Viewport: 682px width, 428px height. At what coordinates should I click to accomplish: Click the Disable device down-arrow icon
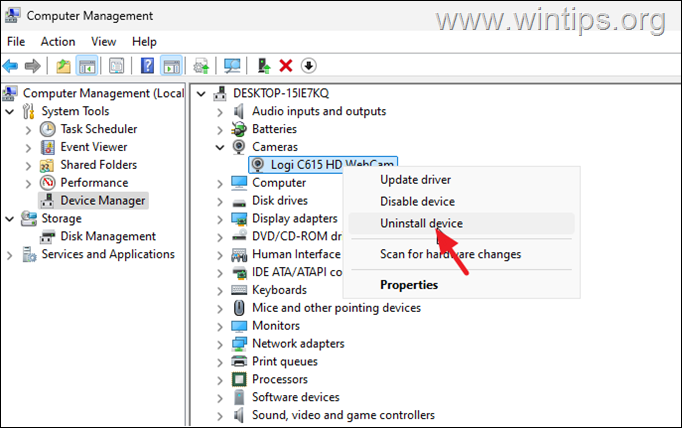coord(308,66)
